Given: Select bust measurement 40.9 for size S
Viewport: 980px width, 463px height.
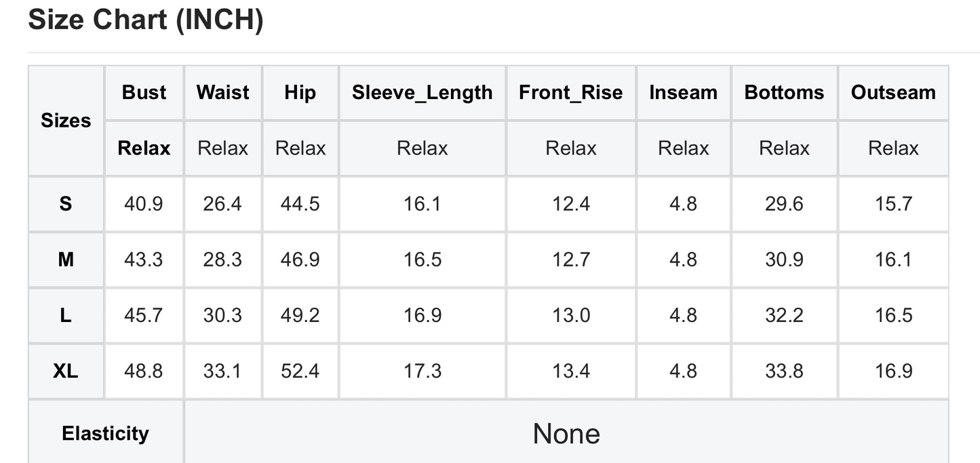Looking at the screenshot, I should [144, 204].
